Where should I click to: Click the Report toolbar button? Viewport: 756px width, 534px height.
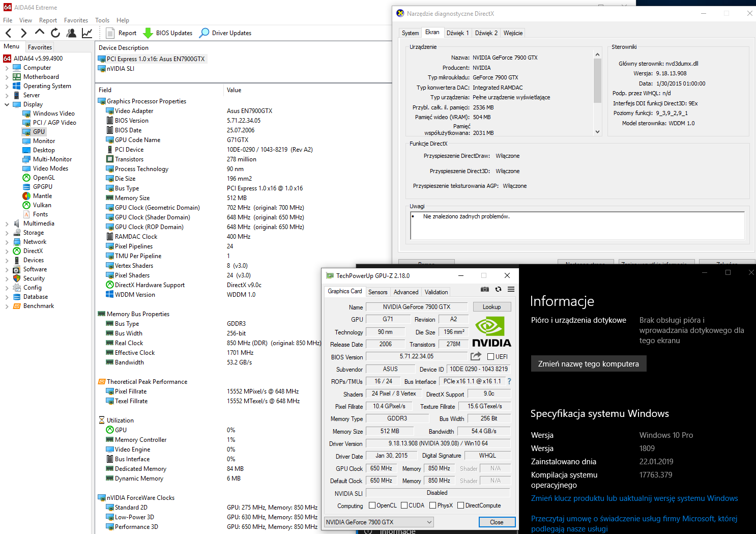pos(121,33)
